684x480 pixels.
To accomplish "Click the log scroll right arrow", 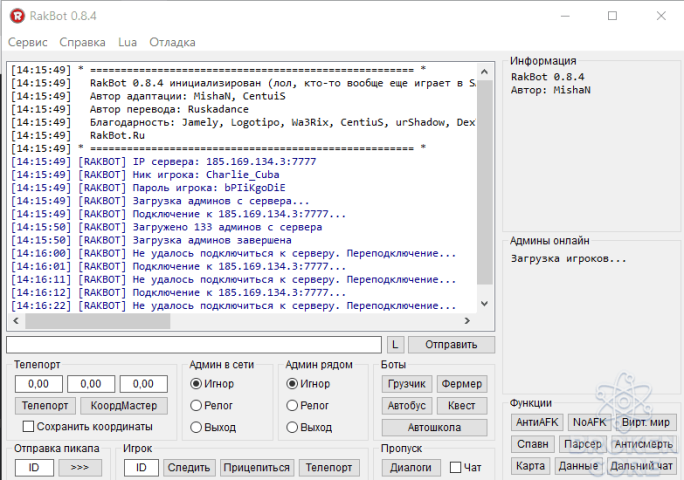I will [x=467, y=321].
